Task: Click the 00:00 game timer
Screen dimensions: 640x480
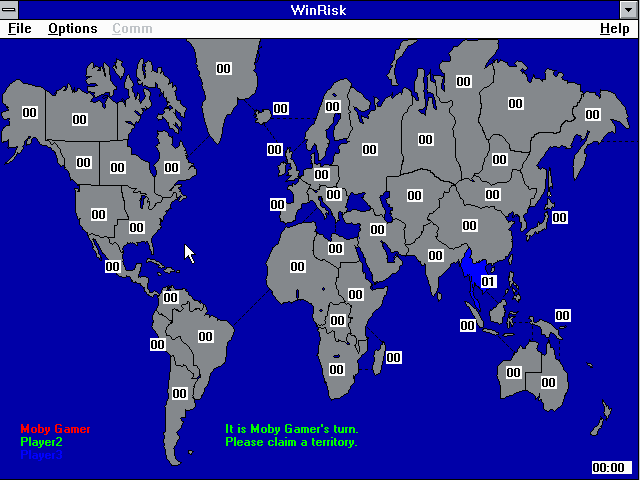Action: pos(609,467)
